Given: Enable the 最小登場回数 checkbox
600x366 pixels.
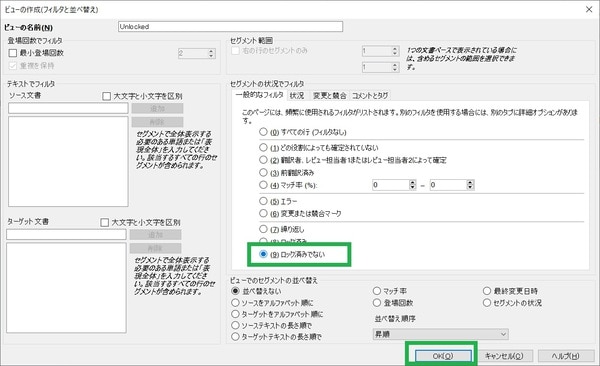Looking at the screenshot, I should pyautogui.click(x=13, y=53).
